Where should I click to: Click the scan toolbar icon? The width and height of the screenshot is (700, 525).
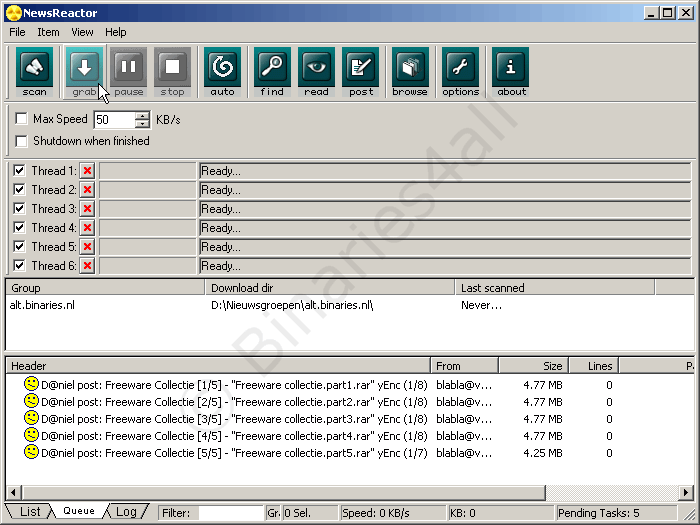pos(34,71)
